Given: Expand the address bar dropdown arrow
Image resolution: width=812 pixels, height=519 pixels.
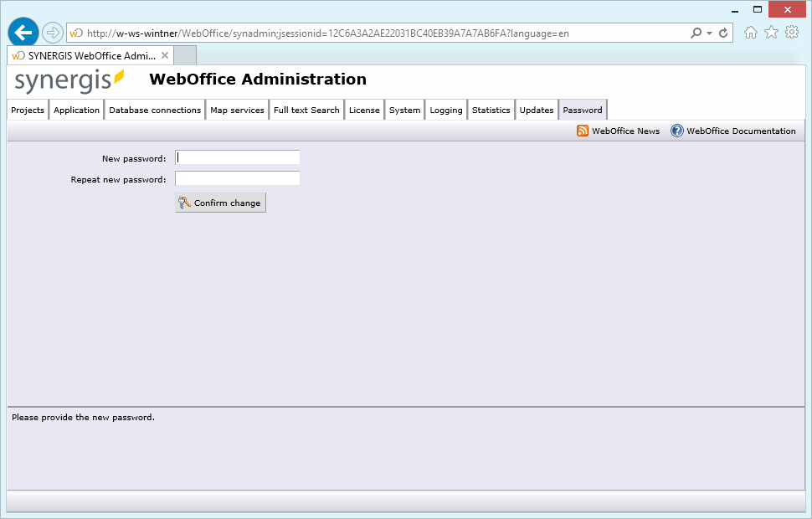Looking at the screenshot, I should (710, 33).
